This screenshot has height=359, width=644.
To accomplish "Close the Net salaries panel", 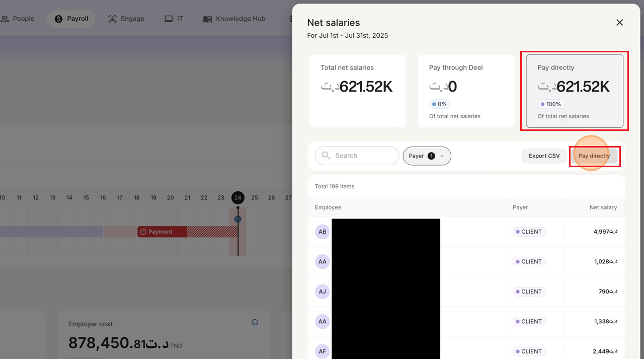I will point(619,23).
